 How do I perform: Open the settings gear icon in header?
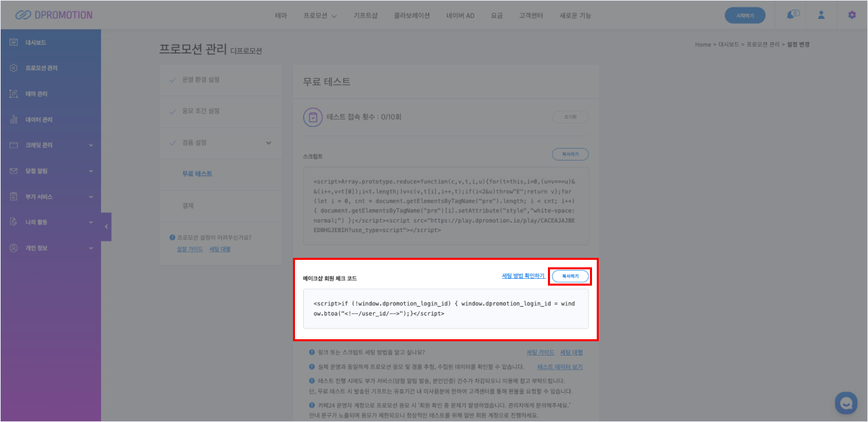pos(852,15)
